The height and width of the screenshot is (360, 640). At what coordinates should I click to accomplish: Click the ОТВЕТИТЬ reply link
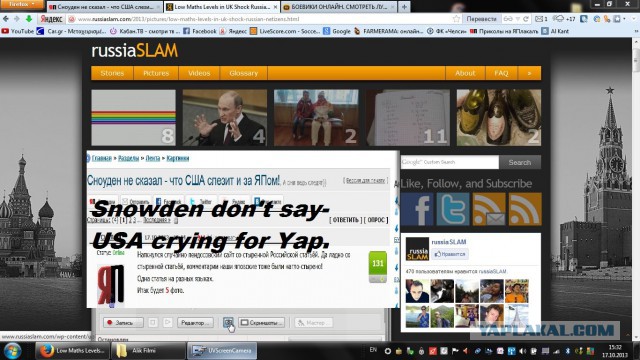coord(345,220)
